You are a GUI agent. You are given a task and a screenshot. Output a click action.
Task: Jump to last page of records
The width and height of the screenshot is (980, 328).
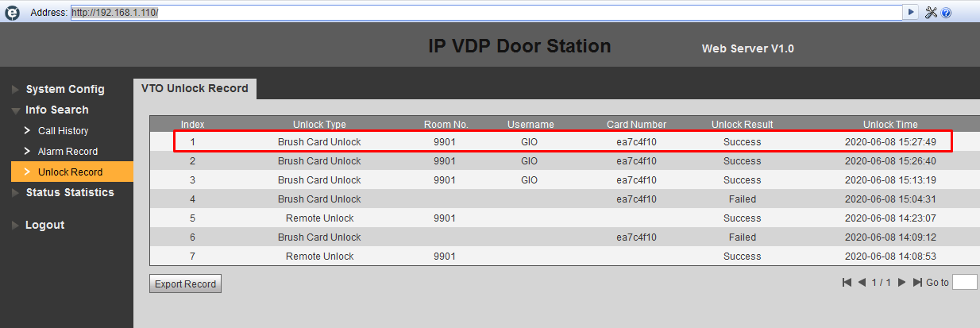[917, 282]
